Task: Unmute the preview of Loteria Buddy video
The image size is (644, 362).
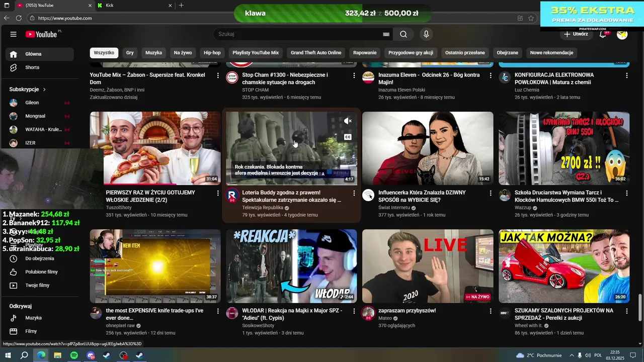Action: pyautogui.click(x=348, y=121)
